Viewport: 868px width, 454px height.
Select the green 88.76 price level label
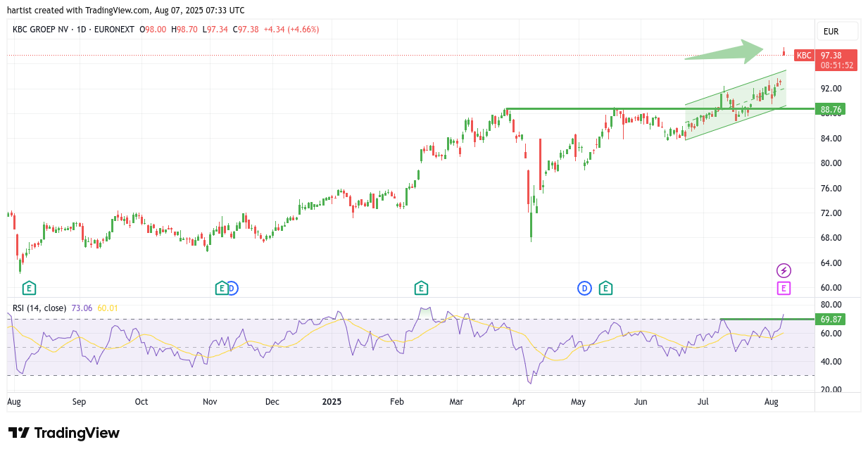coord(831,109)
